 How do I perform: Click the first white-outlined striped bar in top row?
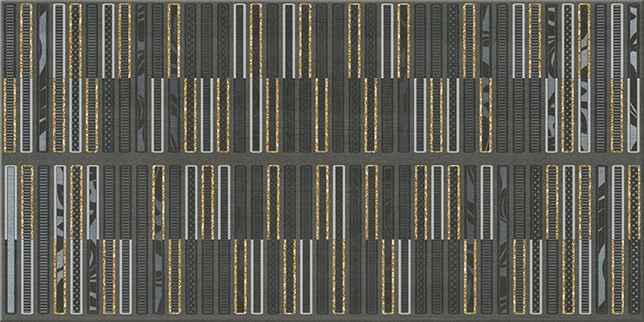coord(59,41)
